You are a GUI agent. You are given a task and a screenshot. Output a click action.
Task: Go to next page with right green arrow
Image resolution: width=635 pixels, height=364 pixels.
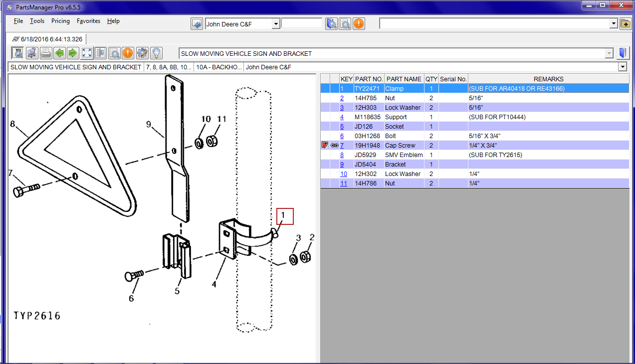tap(73, 53)
